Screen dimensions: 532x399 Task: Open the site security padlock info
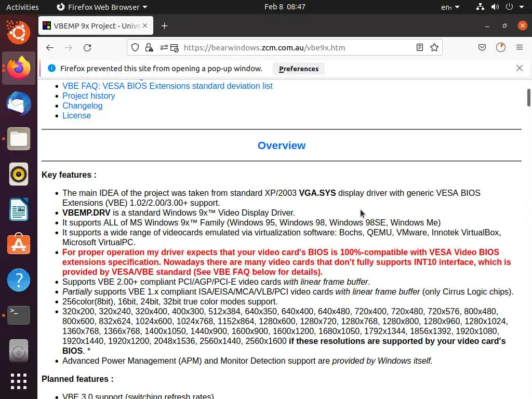point(149,47)
